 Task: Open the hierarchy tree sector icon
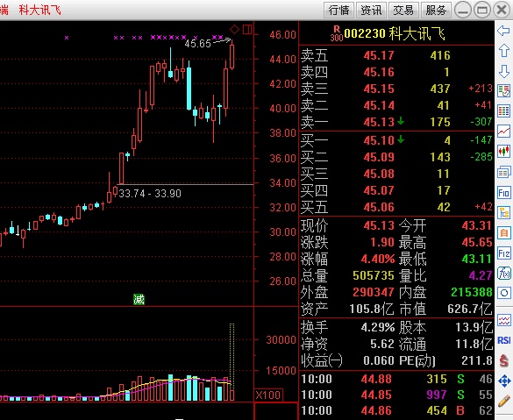tap(503, 212)
